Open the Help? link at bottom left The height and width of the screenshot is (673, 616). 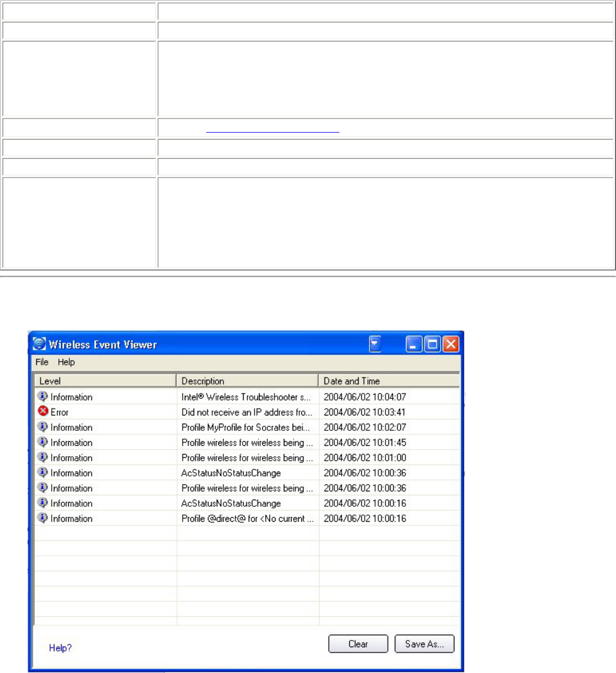(x=61, y=648)
